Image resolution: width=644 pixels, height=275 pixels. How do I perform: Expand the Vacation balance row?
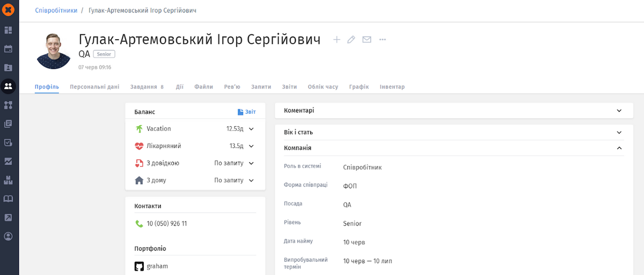click(x=251, y=129)
